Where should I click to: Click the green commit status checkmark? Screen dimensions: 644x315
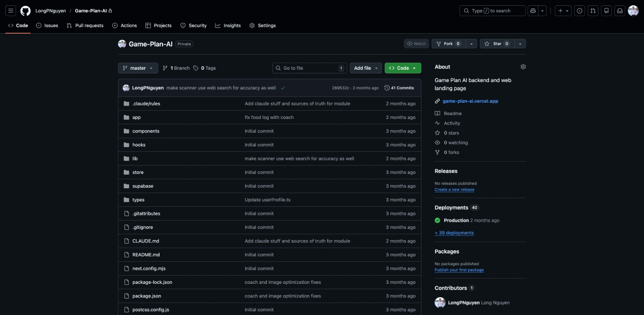(x=283, y=88)
